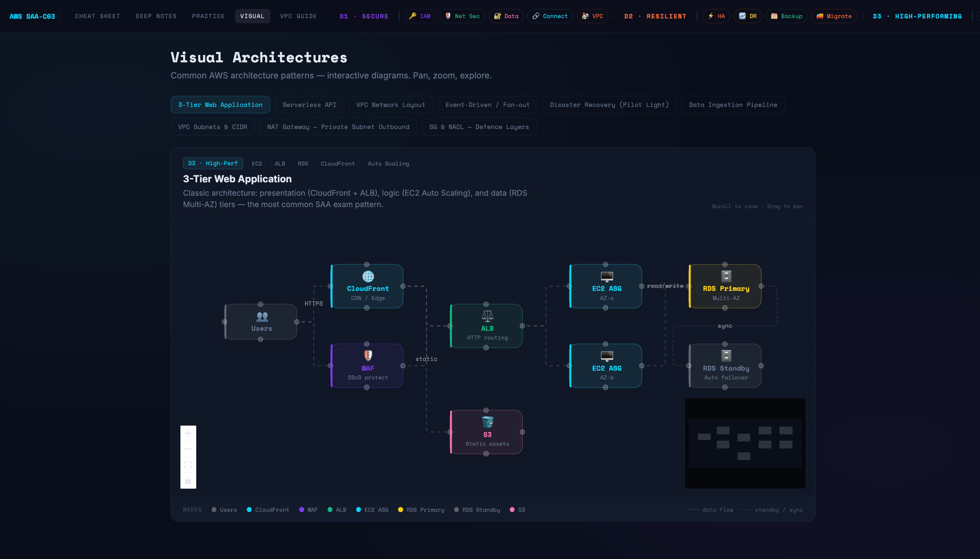Click the static edge label
980x559 pixels.
[x=426, y=359]
